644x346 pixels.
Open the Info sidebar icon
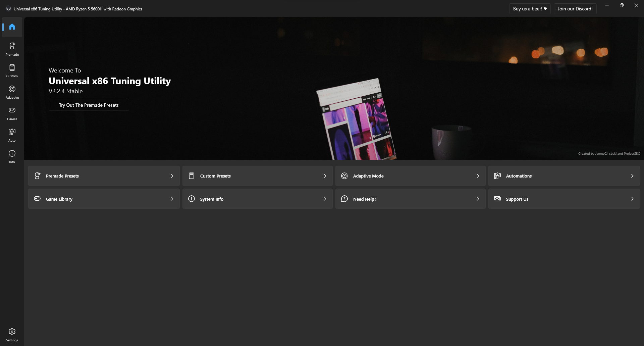point(12,153)
